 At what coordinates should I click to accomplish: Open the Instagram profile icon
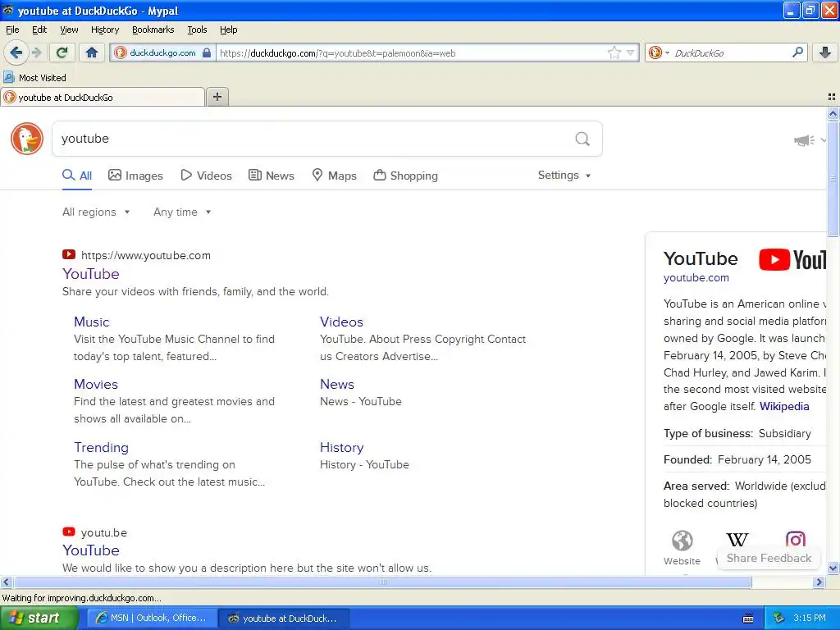tap(796, 539)
